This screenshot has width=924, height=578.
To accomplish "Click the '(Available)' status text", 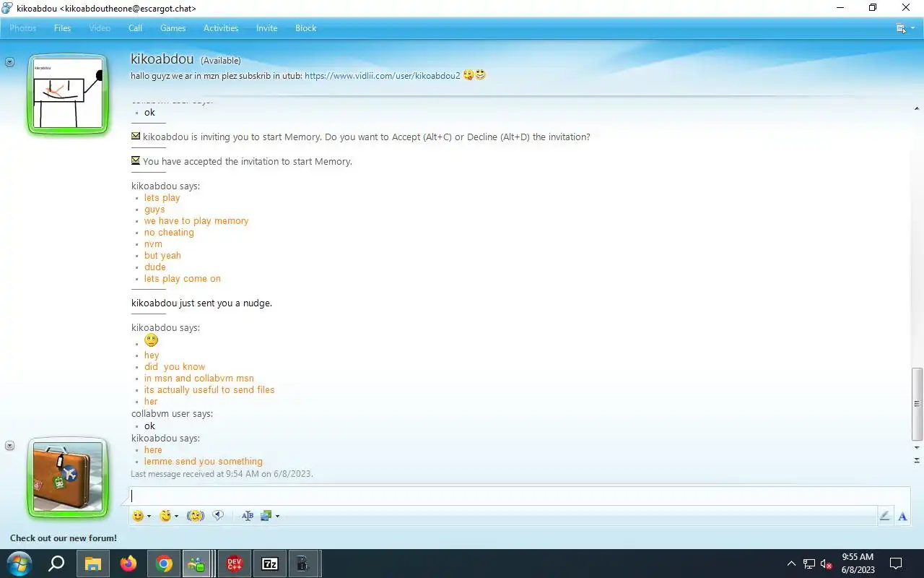I will click(x=220, y=61).
